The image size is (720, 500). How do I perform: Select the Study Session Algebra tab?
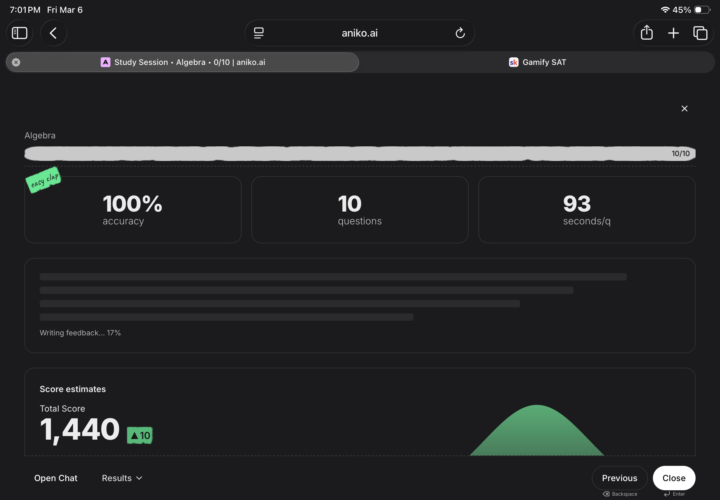[x=190, y=62]
